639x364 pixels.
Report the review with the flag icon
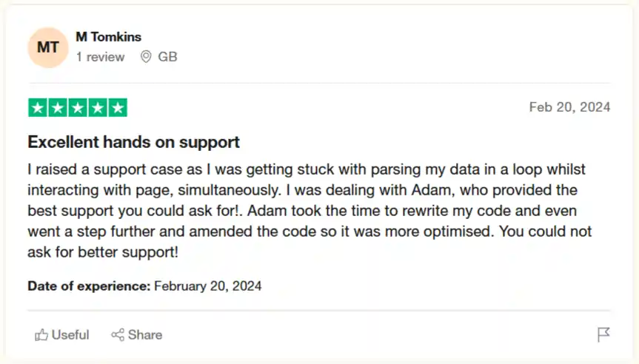[603, 335]
